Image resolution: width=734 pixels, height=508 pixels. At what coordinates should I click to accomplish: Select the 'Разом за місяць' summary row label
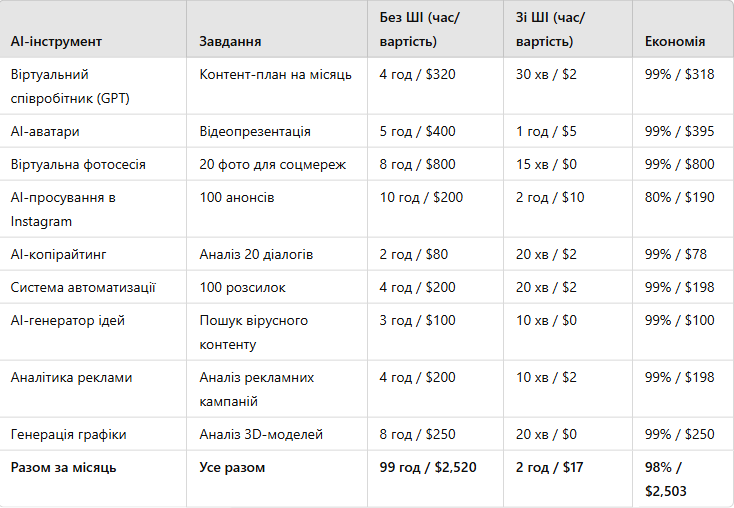(64, 467)
